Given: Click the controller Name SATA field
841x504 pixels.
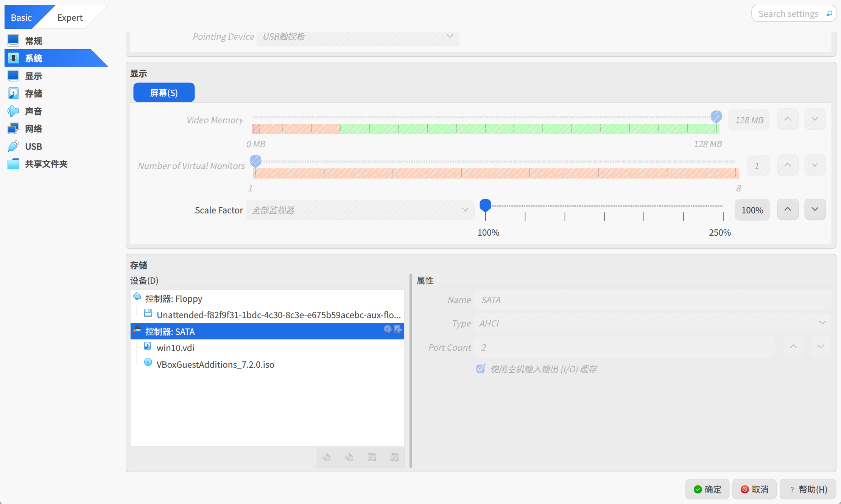Looking at the screenshot, I should pos(653,300).
